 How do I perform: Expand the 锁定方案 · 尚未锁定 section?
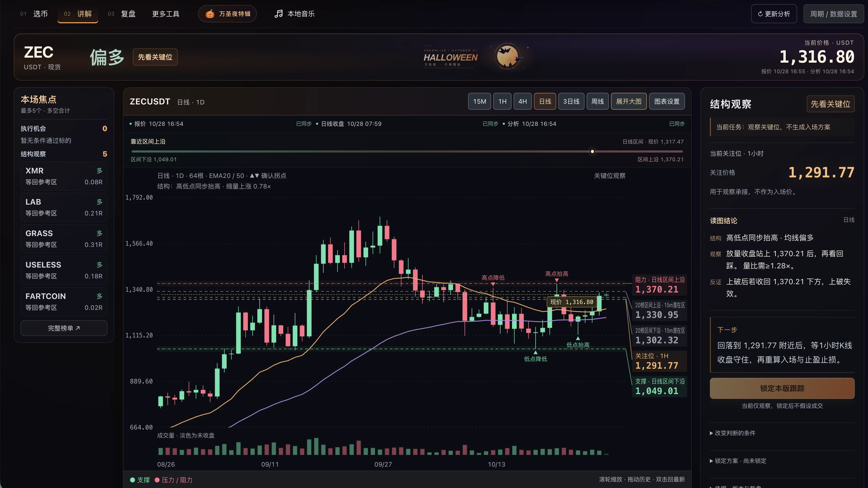tap(738, 461)
